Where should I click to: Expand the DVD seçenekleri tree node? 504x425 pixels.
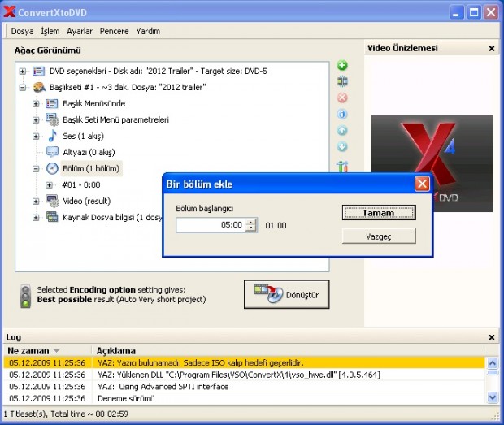pyautogui.click(x=23, y=71)
